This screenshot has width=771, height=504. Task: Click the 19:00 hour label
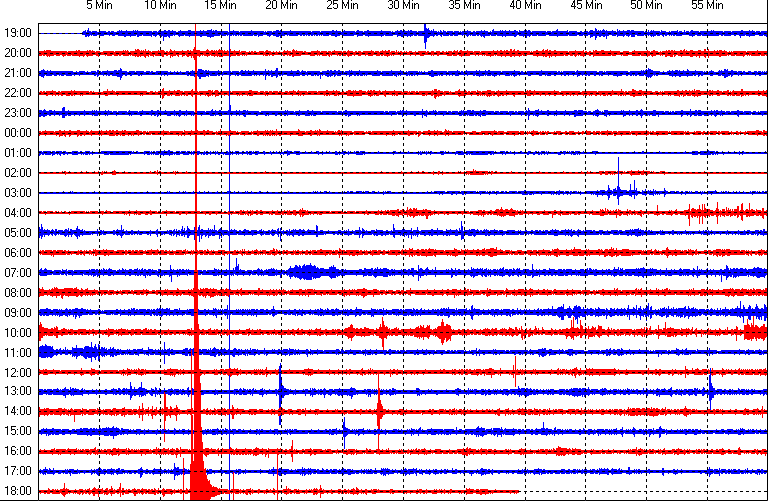(x=18, y=33)
